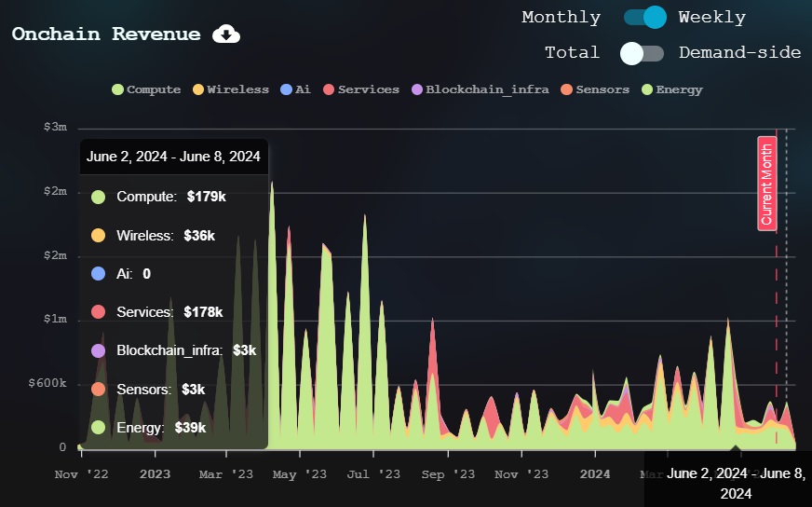Image resolution: width=812 pixels, height=507 pixels.
Task: Hide the Wireless series via legend label
Action: (237, 89)
